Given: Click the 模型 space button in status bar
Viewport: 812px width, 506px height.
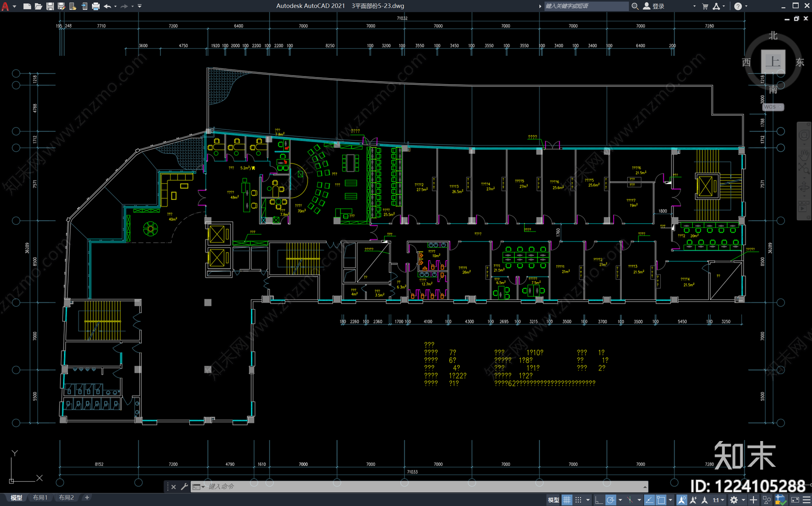Looking at the screenshot, I should click(x=553, y=500).
